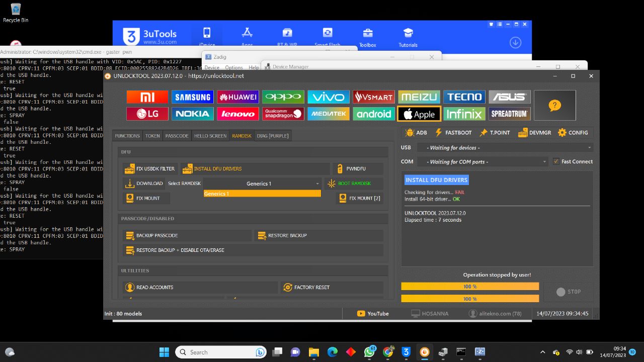Screen dimensions: 644x362
Task: Open Toolbox in 3uTools window
Action: [x=368, y=37]
